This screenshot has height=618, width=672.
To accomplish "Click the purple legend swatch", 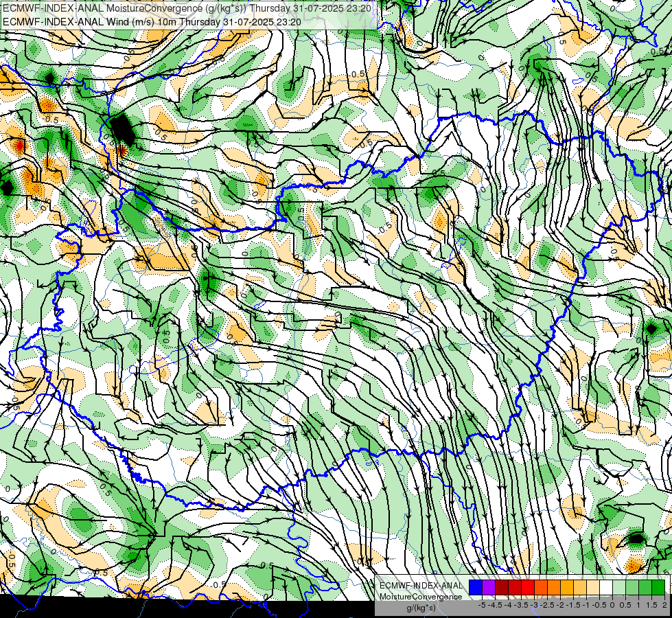I will (489, 587).
